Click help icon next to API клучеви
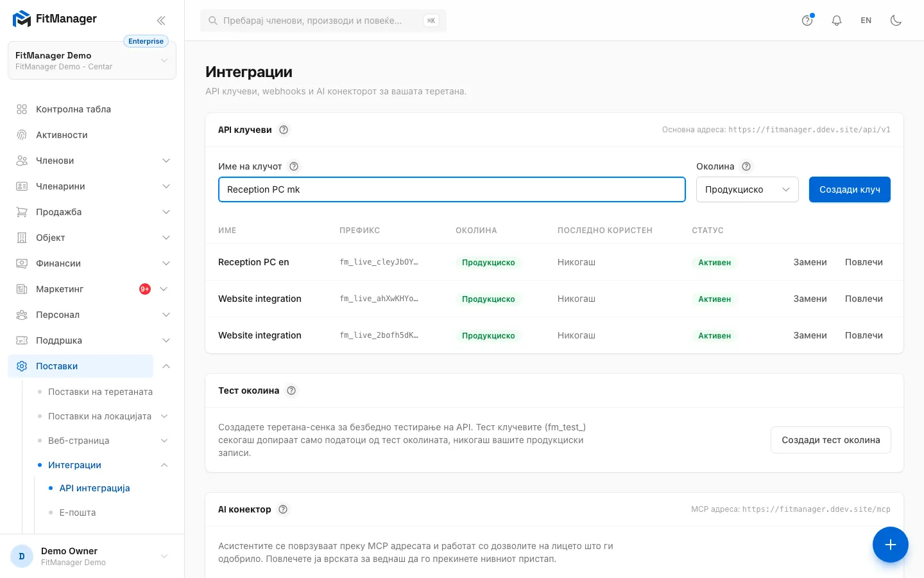The height and width of the screenshot is (578, 924). pyautogui.click(x=284, y=130)
